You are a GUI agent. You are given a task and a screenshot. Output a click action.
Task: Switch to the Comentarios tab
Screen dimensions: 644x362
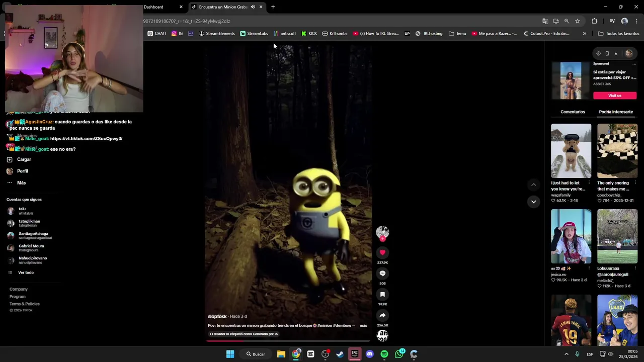pyautogui.click(x=573, y=112)
